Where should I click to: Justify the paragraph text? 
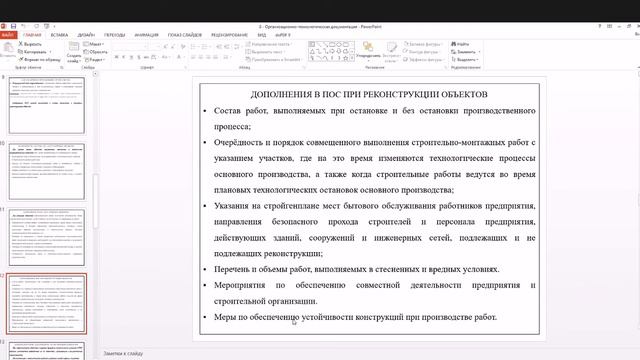coord(216,57)
